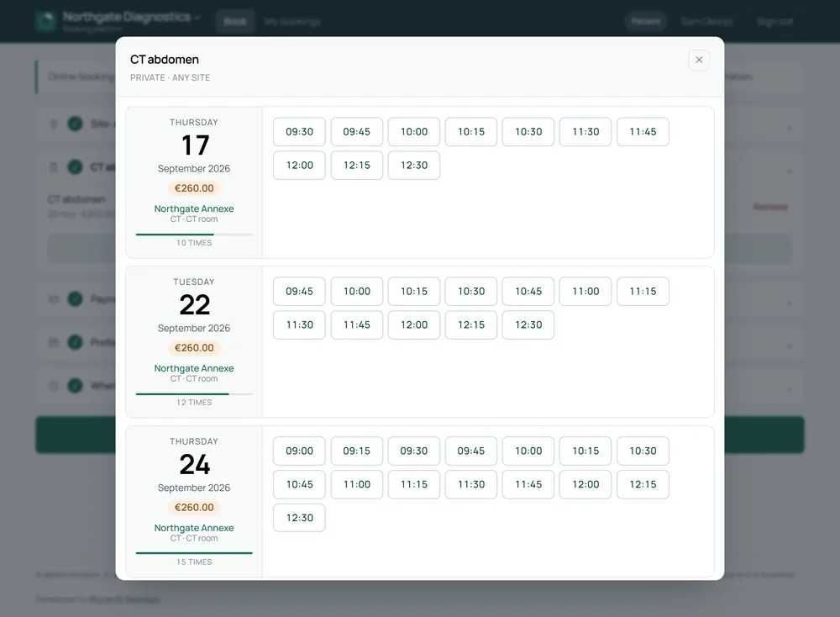This screenshot has height=617, width=840.
Task: Choose 12:00 on Thursday 24 September
Action: (x=585, y=484)
